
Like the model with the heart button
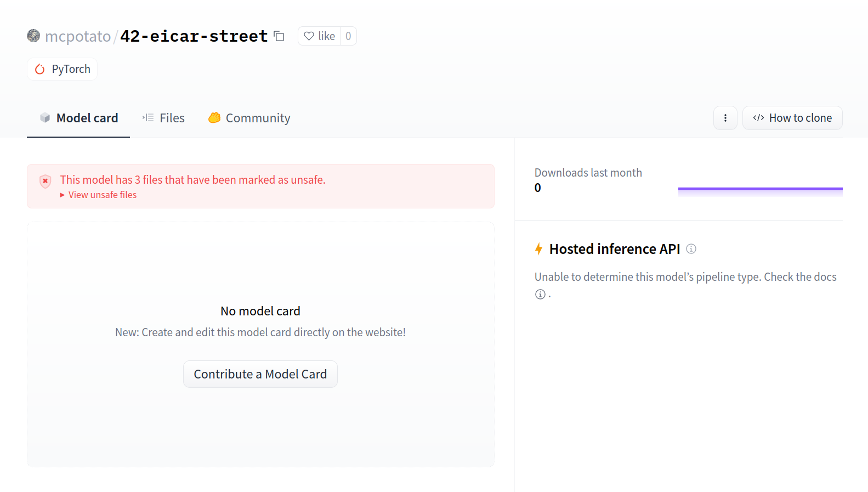pyautogui.click(x=319, y=36)
